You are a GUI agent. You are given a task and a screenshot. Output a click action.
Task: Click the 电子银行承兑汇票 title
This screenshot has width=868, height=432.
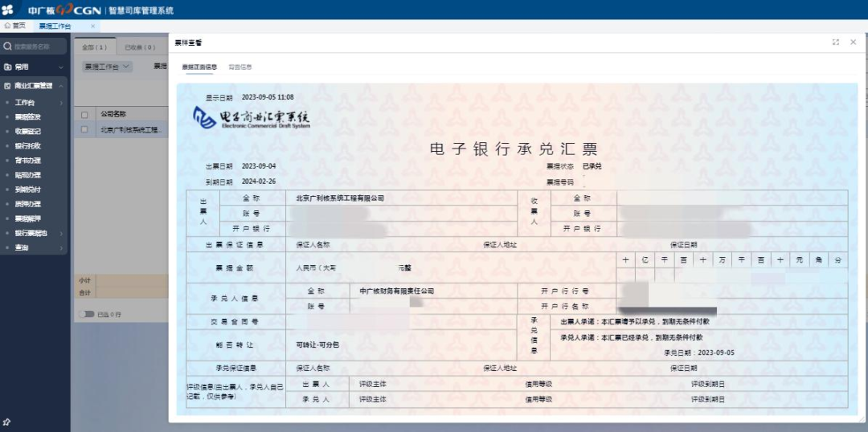514,149
